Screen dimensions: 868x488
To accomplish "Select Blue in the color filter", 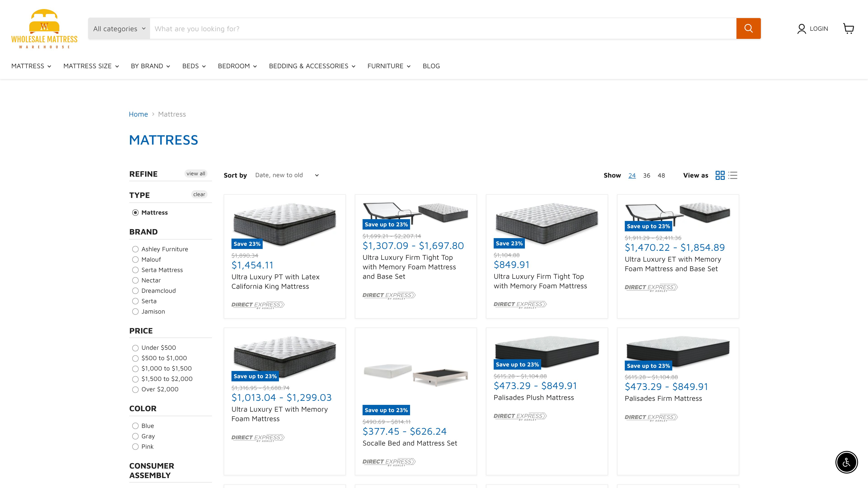I will (x=136, y=426).
